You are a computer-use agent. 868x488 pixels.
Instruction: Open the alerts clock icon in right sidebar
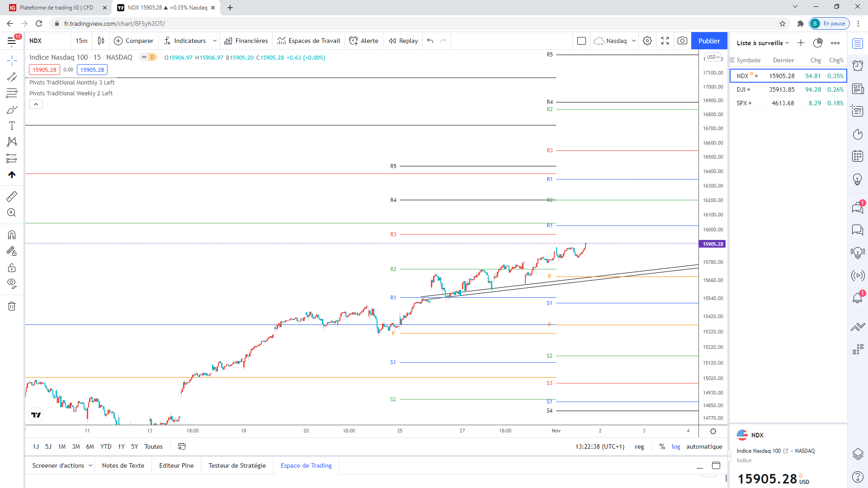(858, 66)
